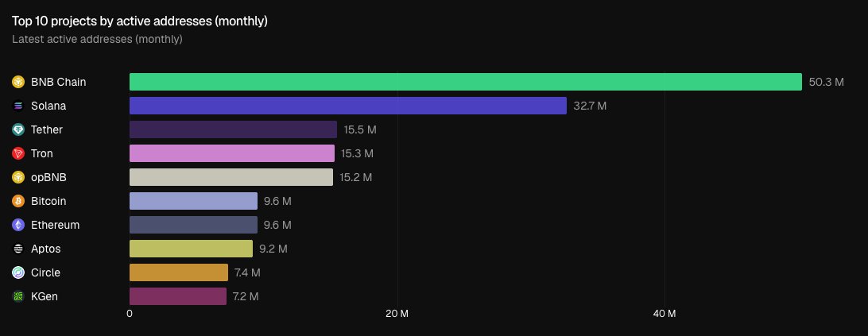
Task: Click the Aptos logo icon
Action: (18, 249)
